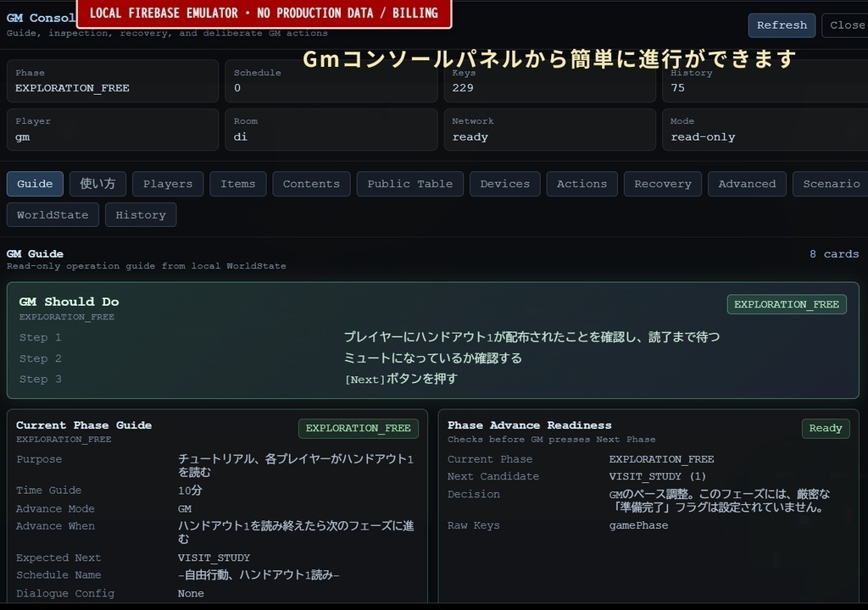Open the Recovery tab
The image size is (868, 610).
tap(663, 184)
